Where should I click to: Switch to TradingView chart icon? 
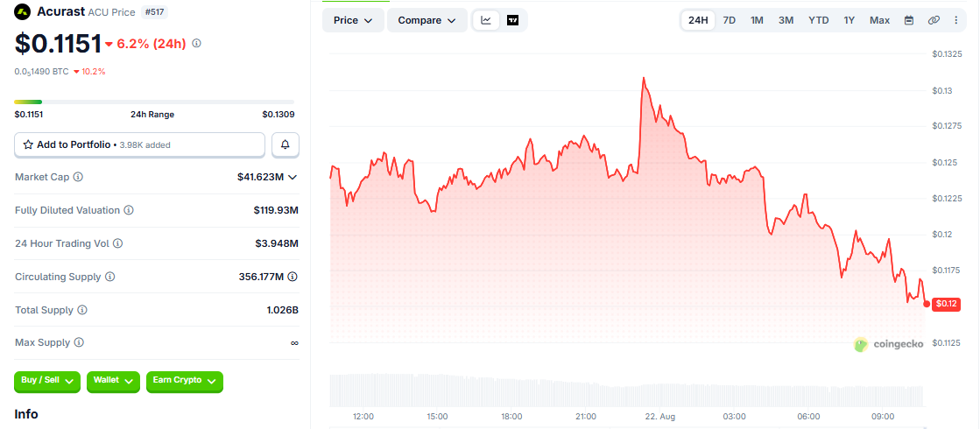tap(512, 20)
